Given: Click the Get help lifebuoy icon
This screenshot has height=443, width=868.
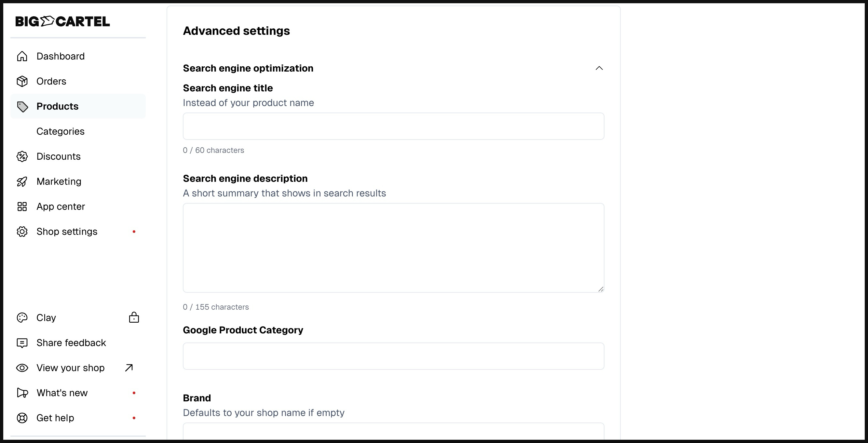Looking at the screenshot, I should (22, 418).
